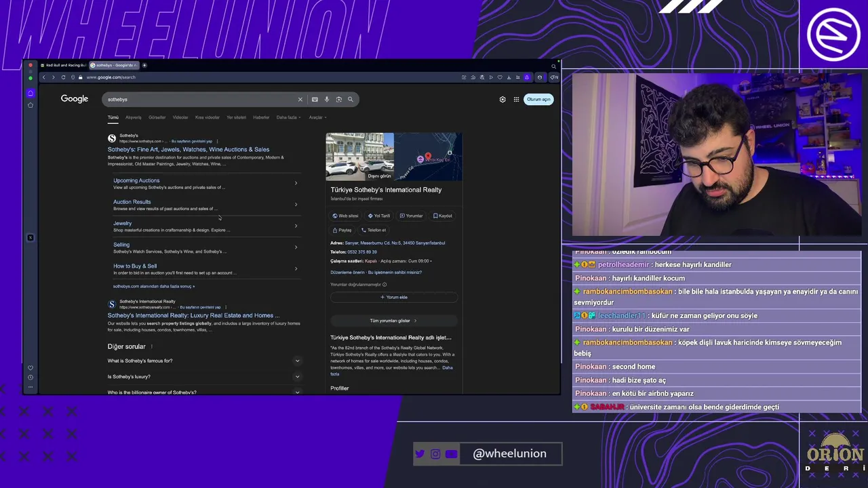This screenshot has height=488, width=868.
Task: Open sidebar three-dot more options
Action: (x=31, y=386)
